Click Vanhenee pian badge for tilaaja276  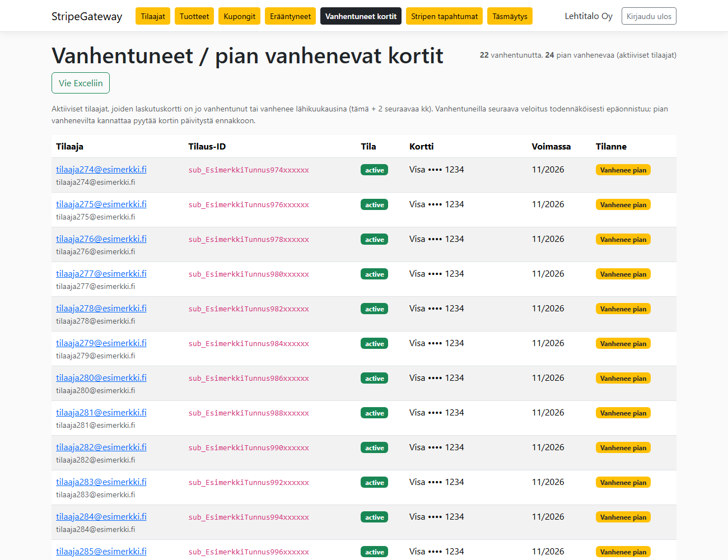coord(623,240)
